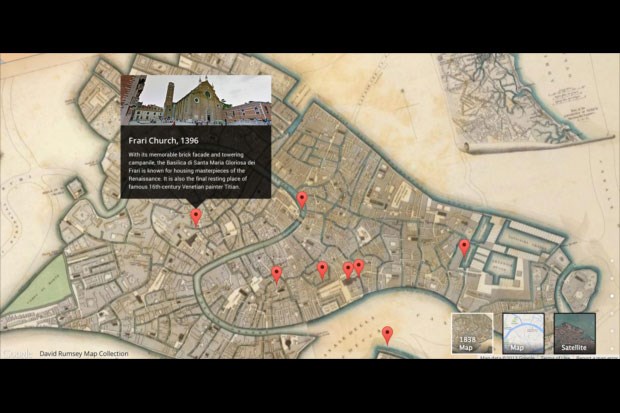This screenshot has width=620, height=413.
Task: Click the Google logo in bottom-left corner
Action: tap(17, 353)
